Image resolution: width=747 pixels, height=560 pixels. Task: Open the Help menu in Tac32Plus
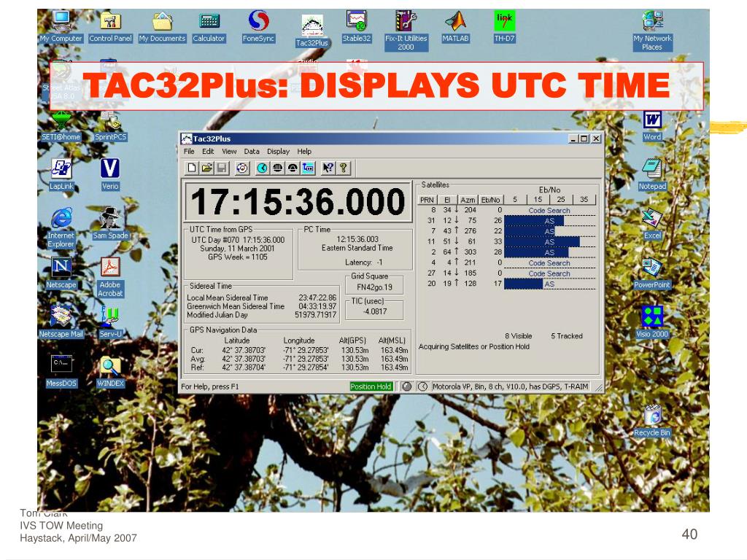(x=304, y=151)
